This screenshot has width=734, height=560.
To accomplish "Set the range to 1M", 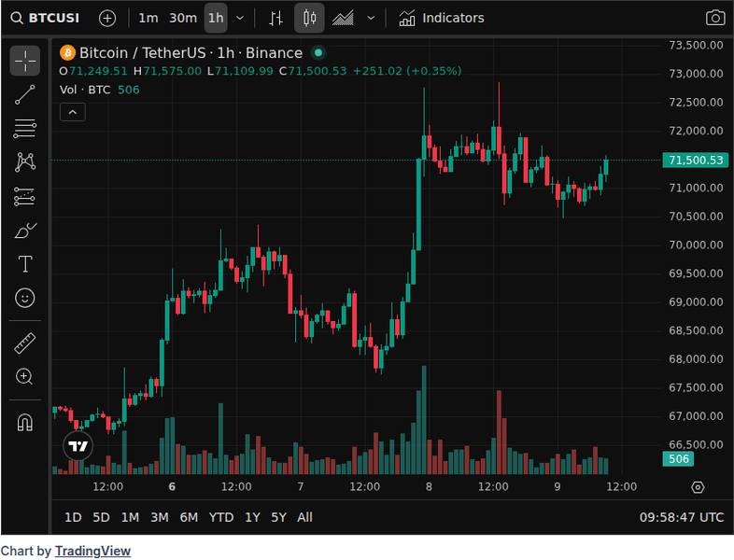I will pos(130,517).
